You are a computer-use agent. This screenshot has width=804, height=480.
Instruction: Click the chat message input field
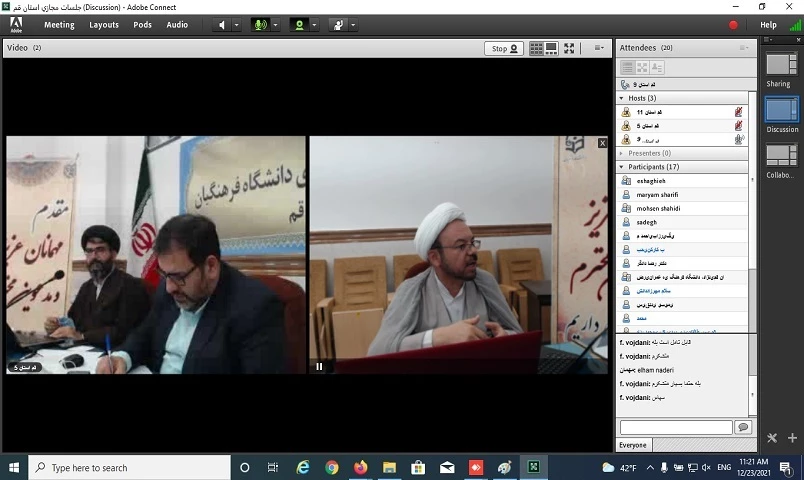click(x=676, y=427)
